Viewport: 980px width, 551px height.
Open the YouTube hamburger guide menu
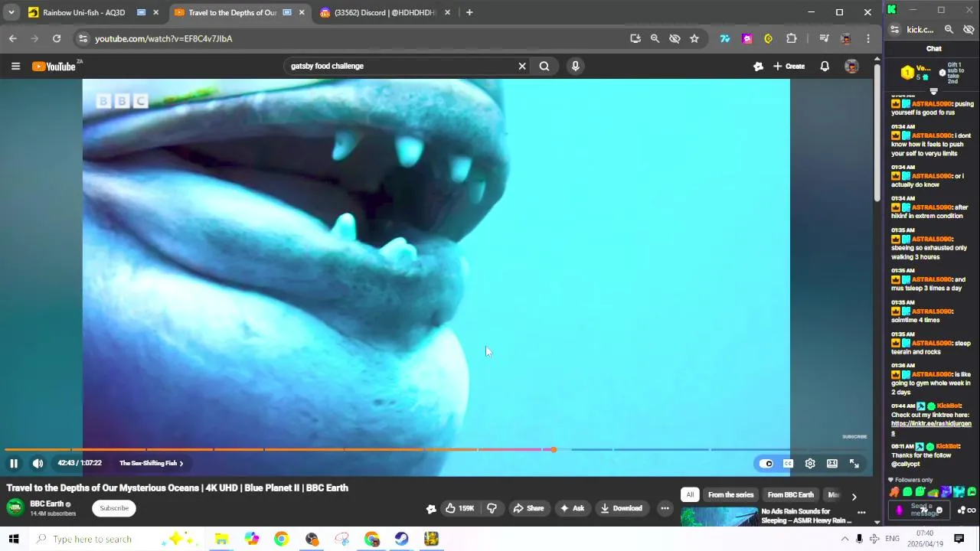(x=15, y=67)
